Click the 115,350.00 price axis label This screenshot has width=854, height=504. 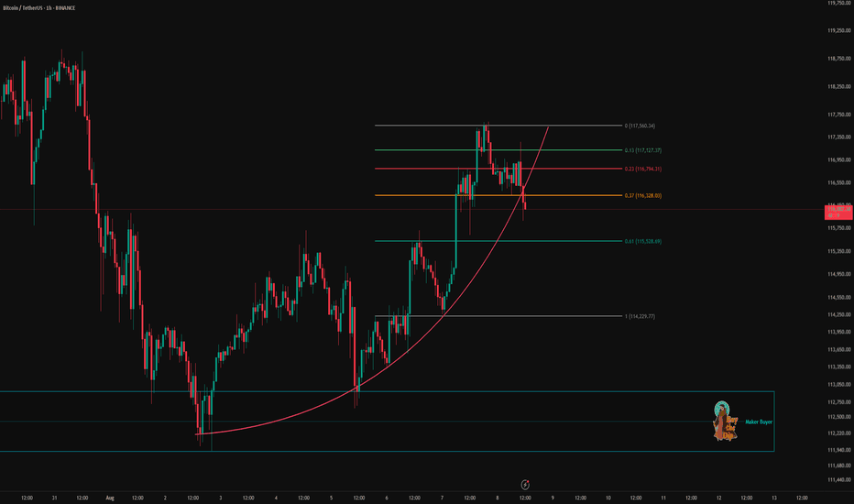click(x=839, y=251)
